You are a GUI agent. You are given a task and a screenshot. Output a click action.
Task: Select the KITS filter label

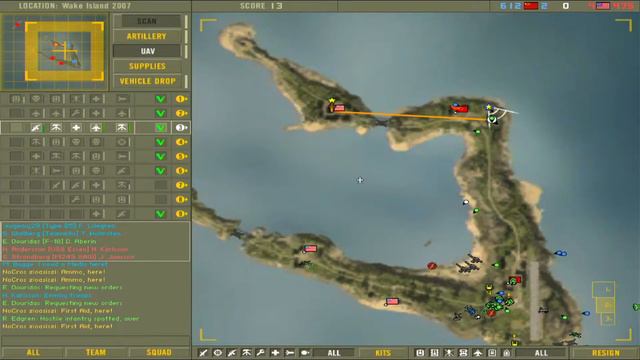(383, 353)
